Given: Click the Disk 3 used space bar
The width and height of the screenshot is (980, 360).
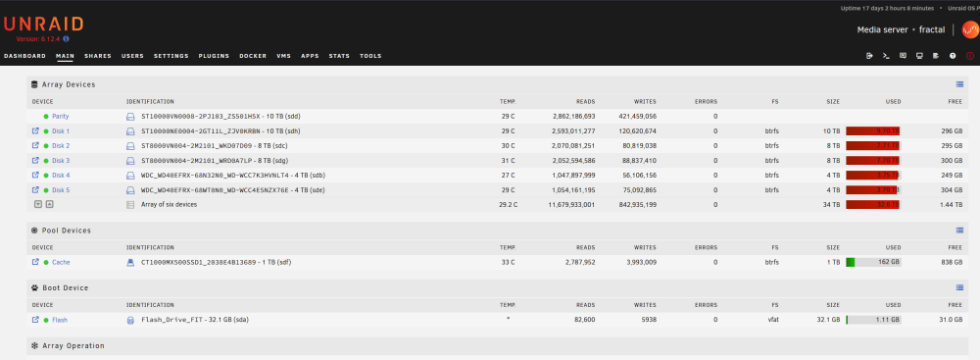Looking at the screenshot, I should pos(873,160).
